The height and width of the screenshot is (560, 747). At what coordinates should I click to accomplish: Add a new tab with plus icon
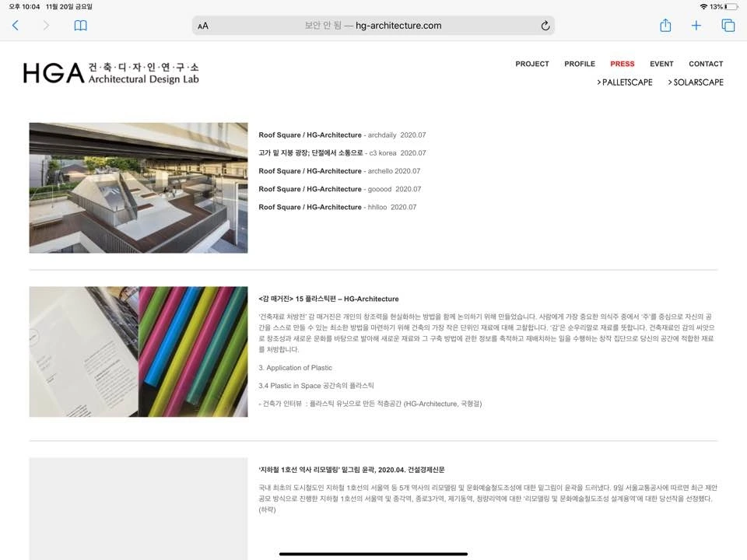(x=696, y=25)
